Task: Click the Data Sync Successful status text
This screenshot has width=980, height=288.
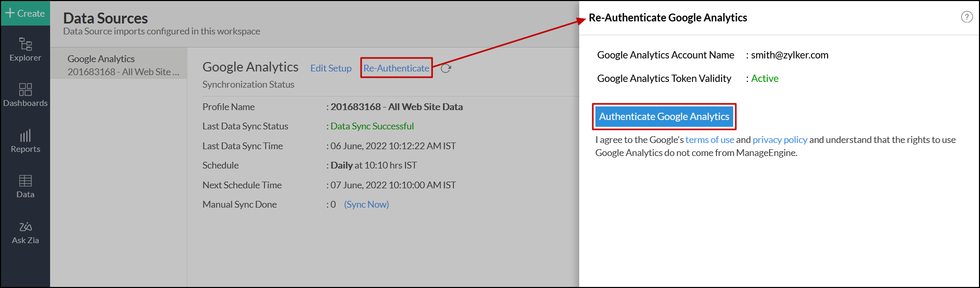Action: pyautogui.click(x=372, y=126)
